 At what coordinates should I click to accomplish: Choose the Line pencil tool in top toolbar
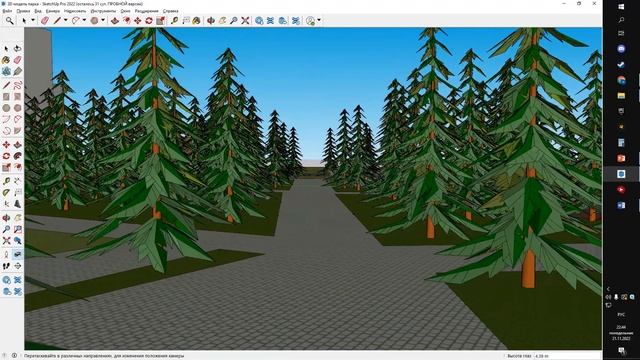click(x=57, y=20)
